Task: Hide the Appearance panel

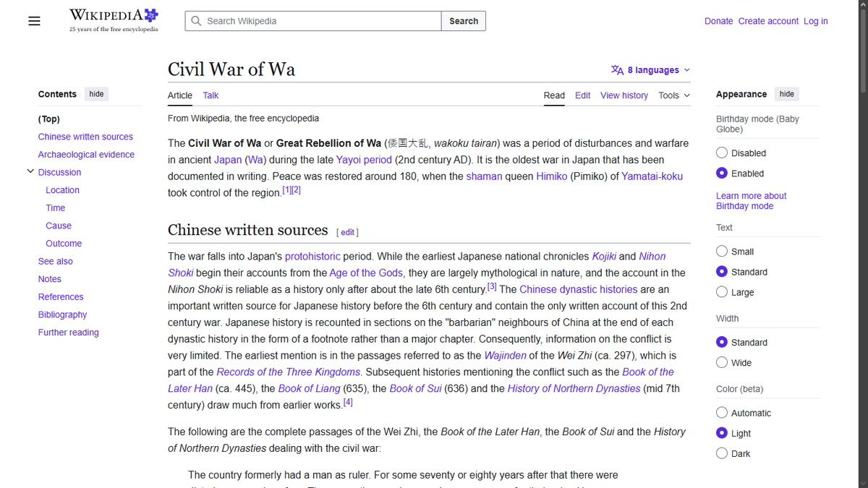Action: point(787,94)
